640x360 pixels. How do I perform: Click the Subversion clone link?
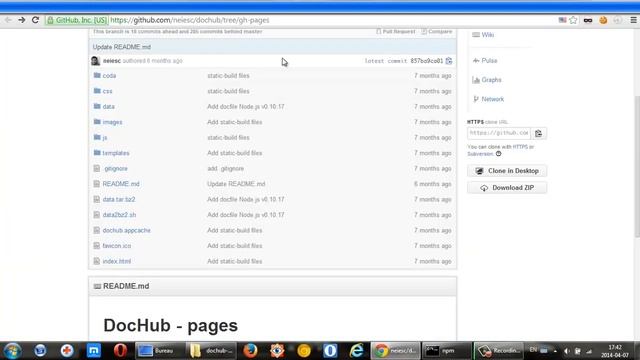pos(480,154)
